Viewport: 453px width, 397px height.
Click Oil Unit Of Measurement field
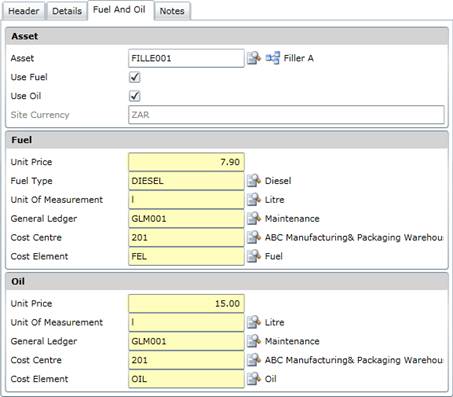[x=186, y=322]
